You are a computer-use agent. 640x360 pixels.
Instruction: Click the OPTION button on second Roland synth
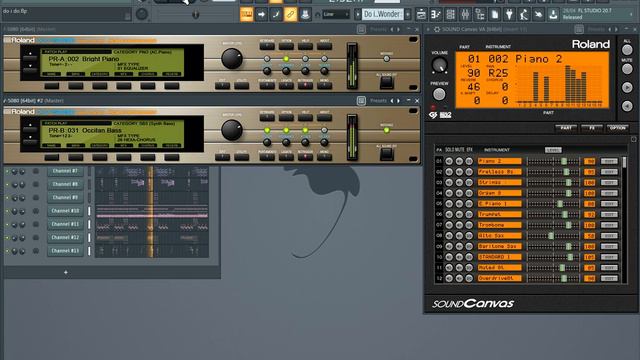pyautogui.click(x=286, y=117)
